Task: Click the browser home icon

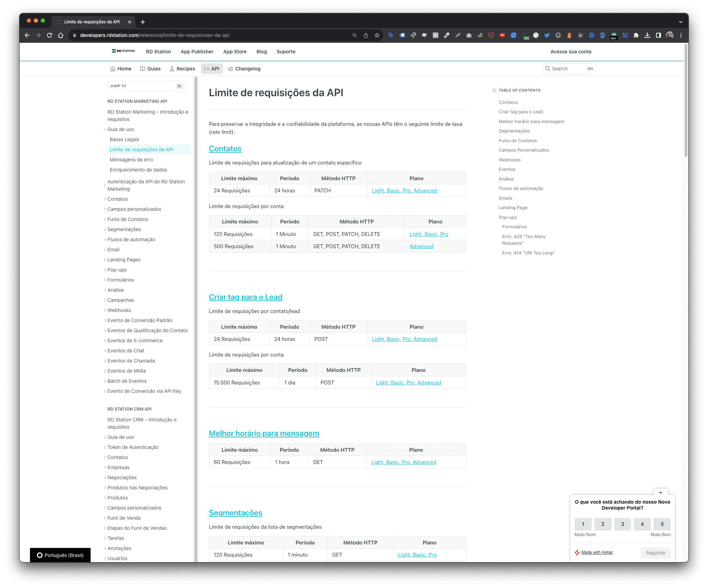Action: coord(61,35)
